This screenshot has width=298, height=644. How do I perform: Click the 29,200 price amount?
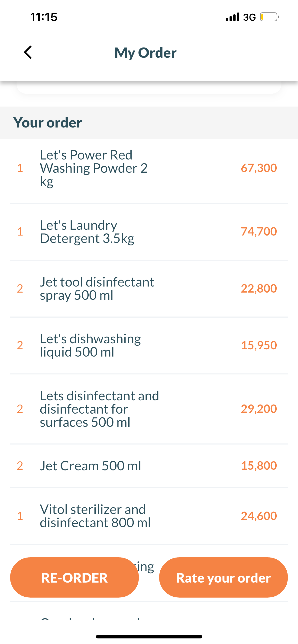[259, 409]
